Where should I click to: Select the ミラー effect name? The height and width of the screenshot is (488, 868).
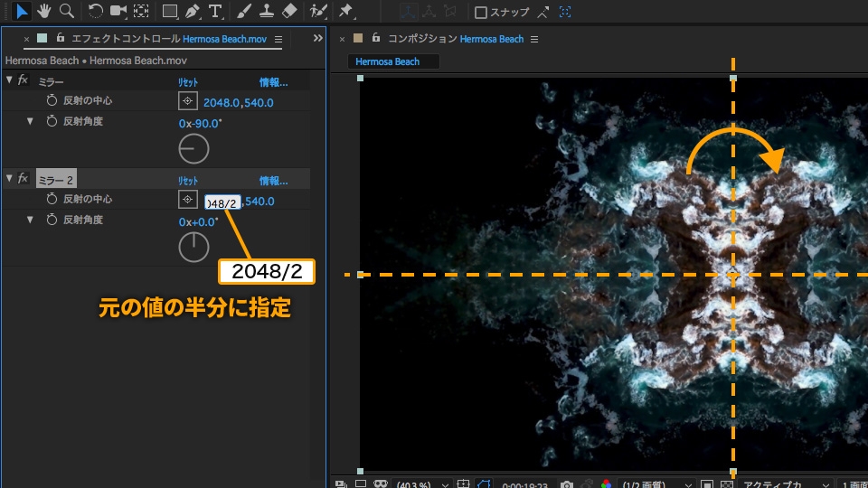pyautogui.click(x=51, y=82)
